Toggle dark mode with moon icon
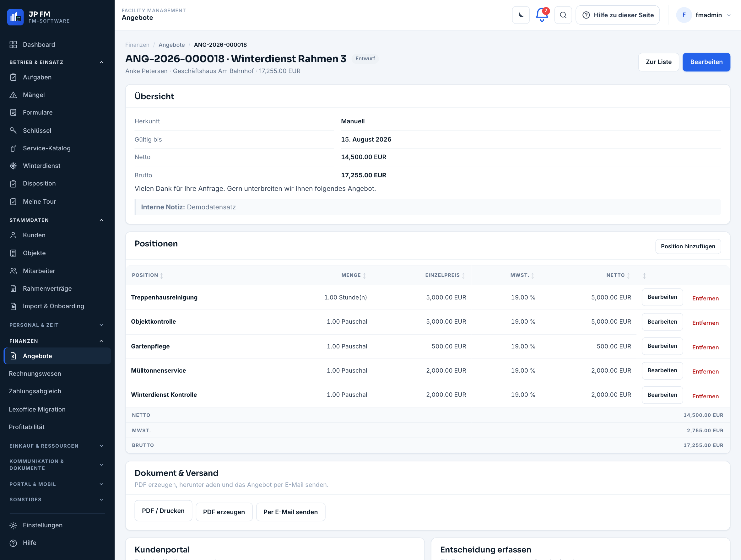 click(x=521, y=15)
